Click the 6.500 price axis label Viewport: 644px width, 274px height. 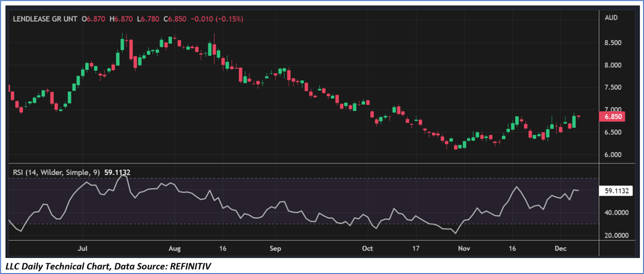tap(613, 132)
